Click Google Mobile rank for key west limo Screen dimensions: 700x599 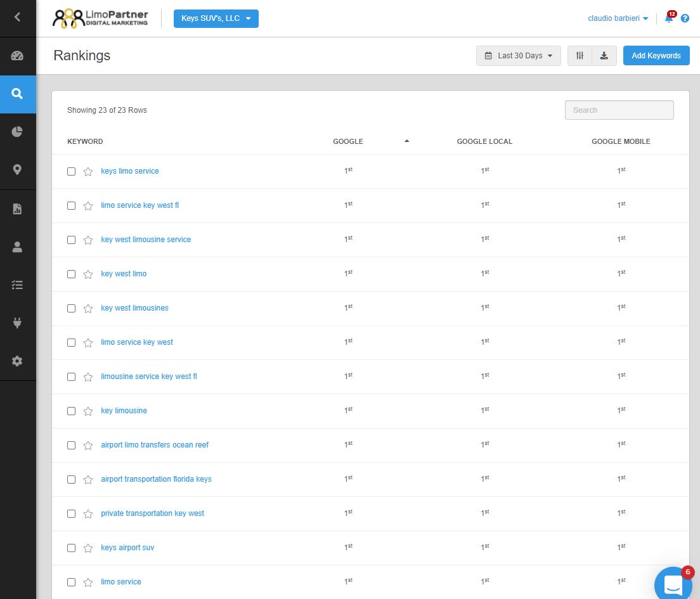coord(621,273)
